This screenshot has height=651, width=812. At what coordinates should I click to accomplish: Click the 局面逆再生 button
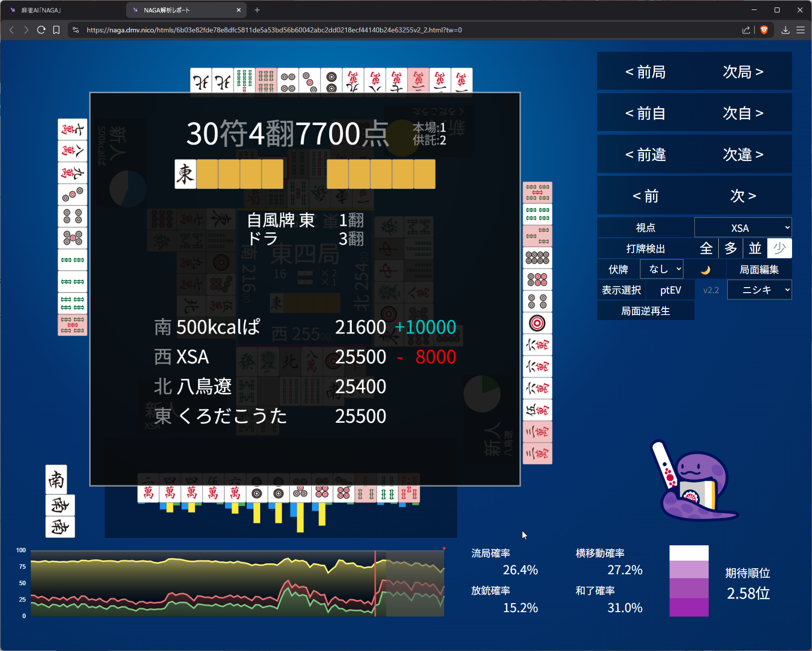tap(646, 311)
